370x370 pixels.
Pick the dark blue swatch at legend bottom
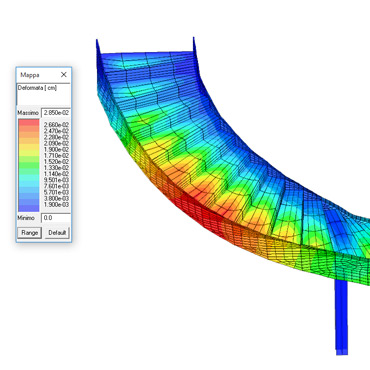pos(29,208)
